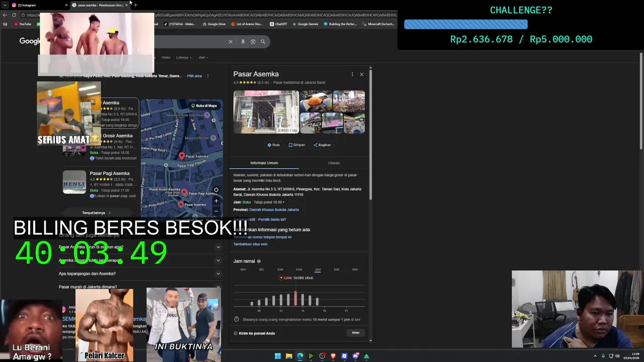
Task: Click Tambahkan situs web link
Action: 251,244
